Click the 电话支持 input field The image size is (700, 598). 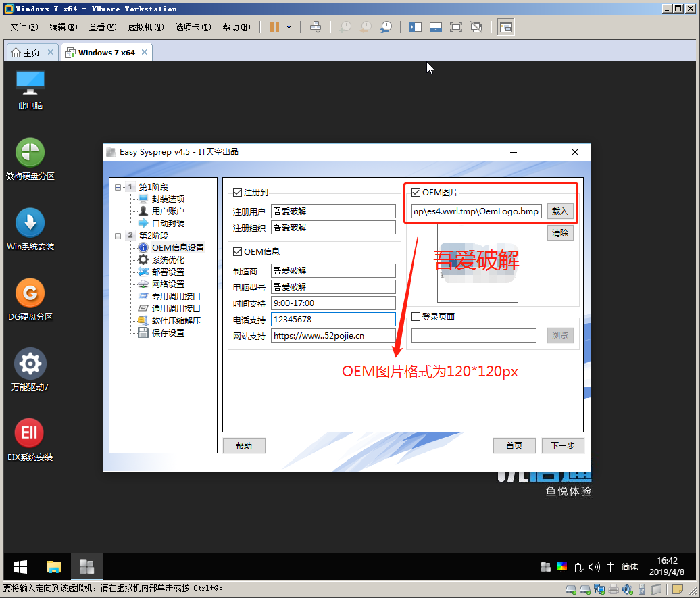334,320
